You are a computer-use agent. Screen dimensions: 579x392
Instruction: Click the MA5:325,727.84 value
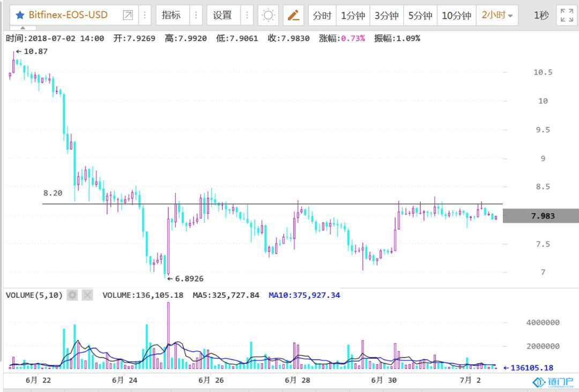point(226,296)
